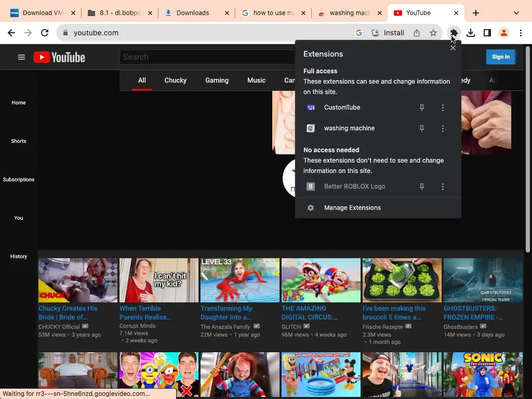Open the Chrome profile avatar

coord(504,33)
